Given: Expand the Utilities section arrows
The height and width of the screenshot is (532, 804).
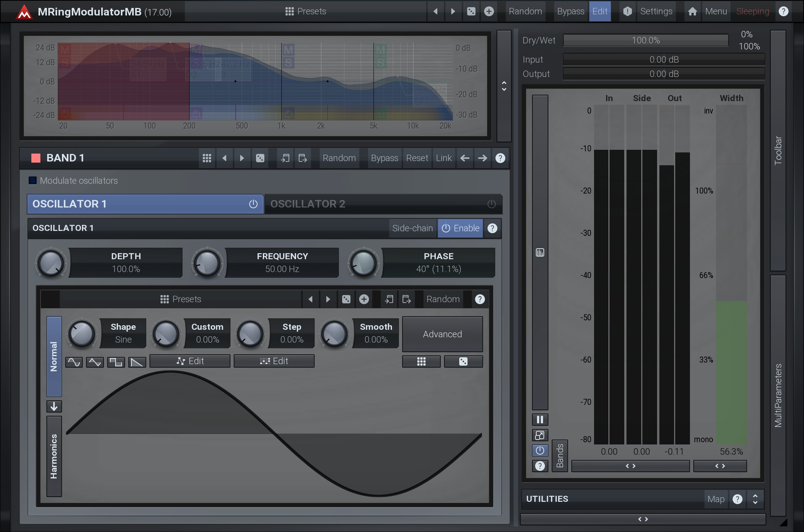Looking at the screenshot, I should click(755, 499).
